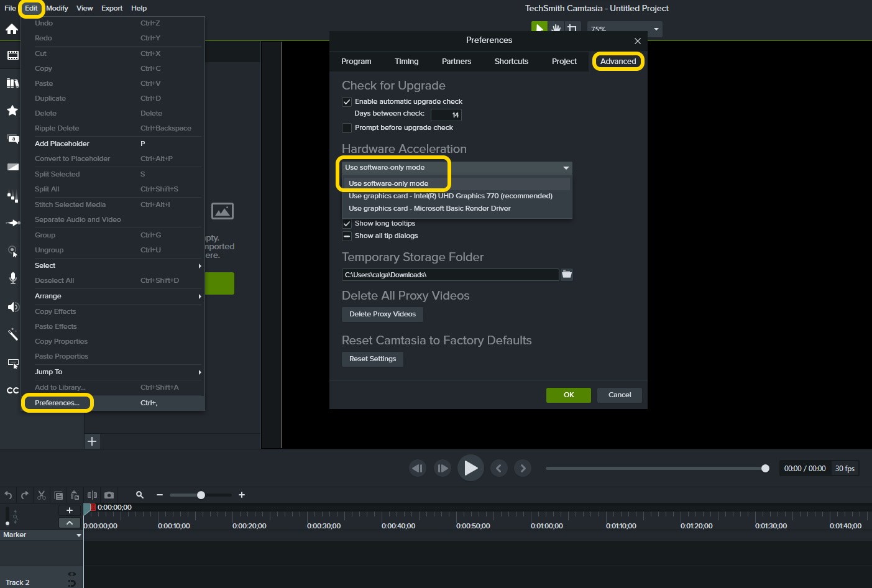Click the Reset Settings button
The image size is (872, 588).
pos(372,359)
